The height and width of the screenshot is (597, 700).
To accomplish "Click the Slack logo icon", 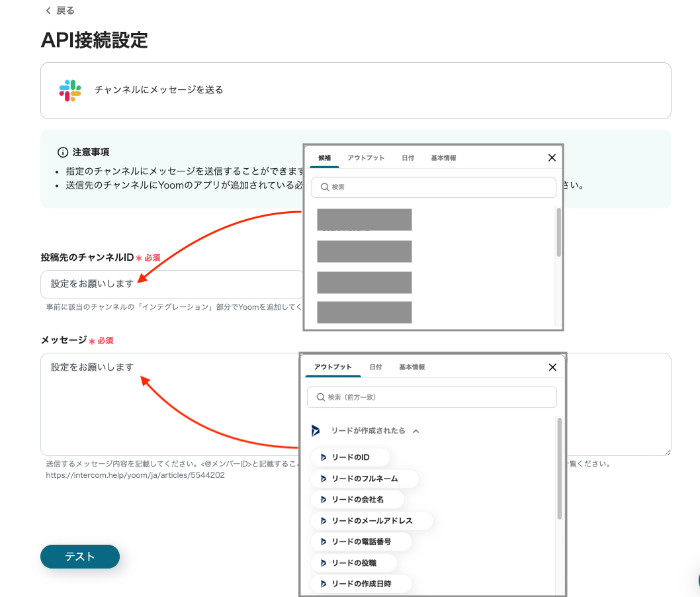I will point(69,90).
